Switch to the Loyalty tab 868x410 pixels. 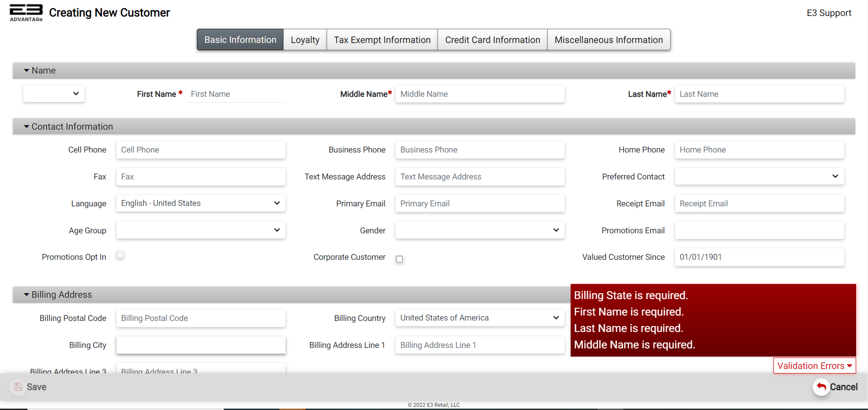point(305,40)
